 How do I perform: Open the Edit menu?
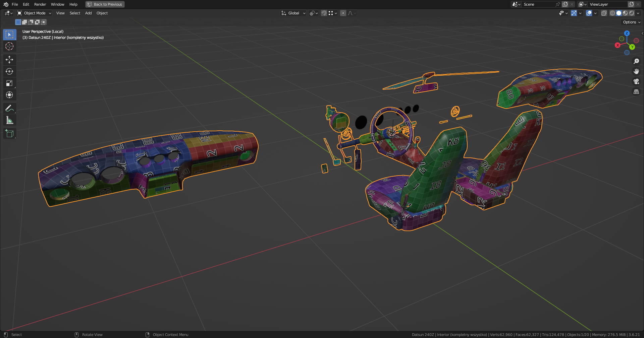click(26, 4)
